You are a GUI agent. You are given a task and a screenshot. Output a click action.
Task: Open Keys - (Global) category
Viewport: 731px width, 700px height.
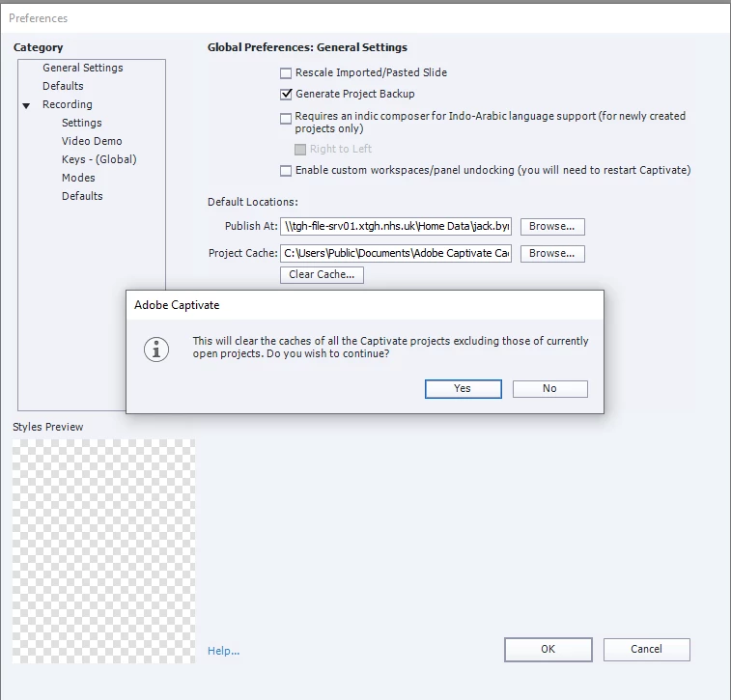(x=98, y=159)
